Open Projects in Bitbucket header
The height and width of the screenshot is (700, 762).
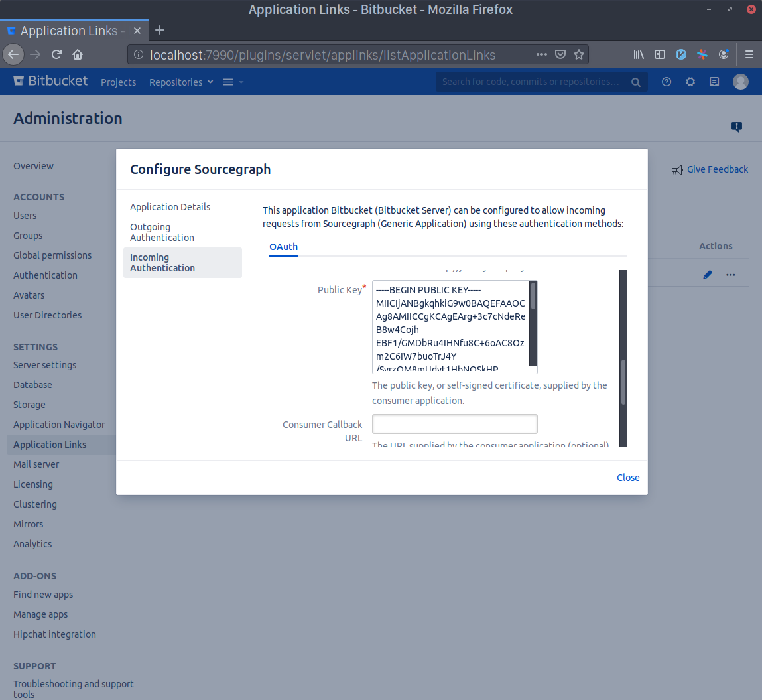point(119,82)
